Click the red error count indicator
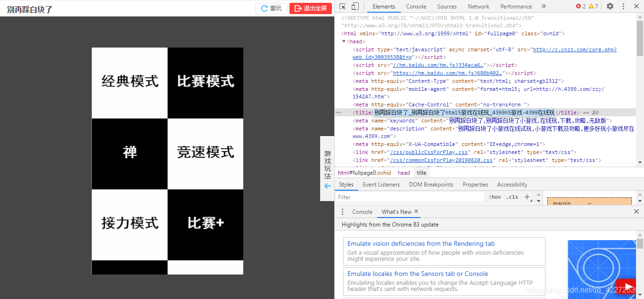This screenshot has width=644, height=299. click(581, 7)
